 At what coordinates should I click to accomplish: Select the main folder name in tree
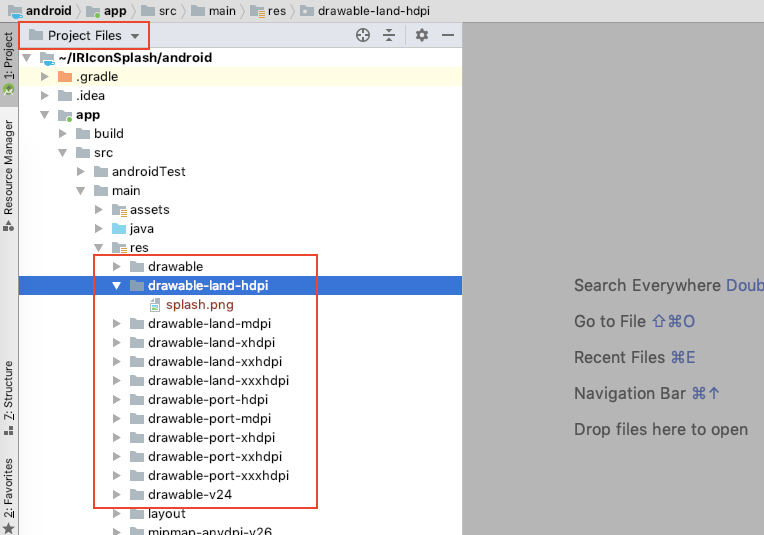126,191
